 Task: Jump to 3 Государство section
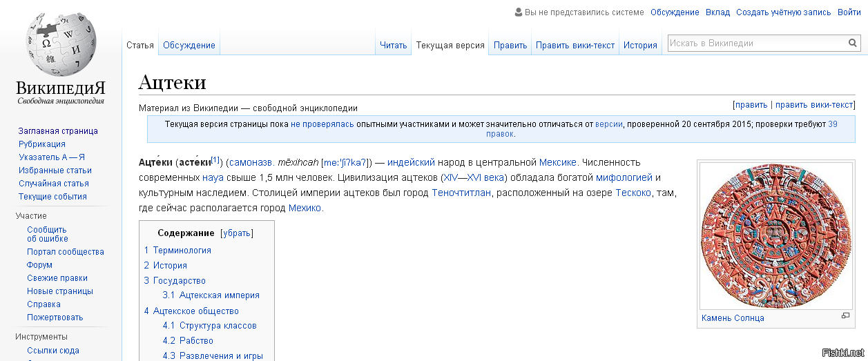coord(175,281)
